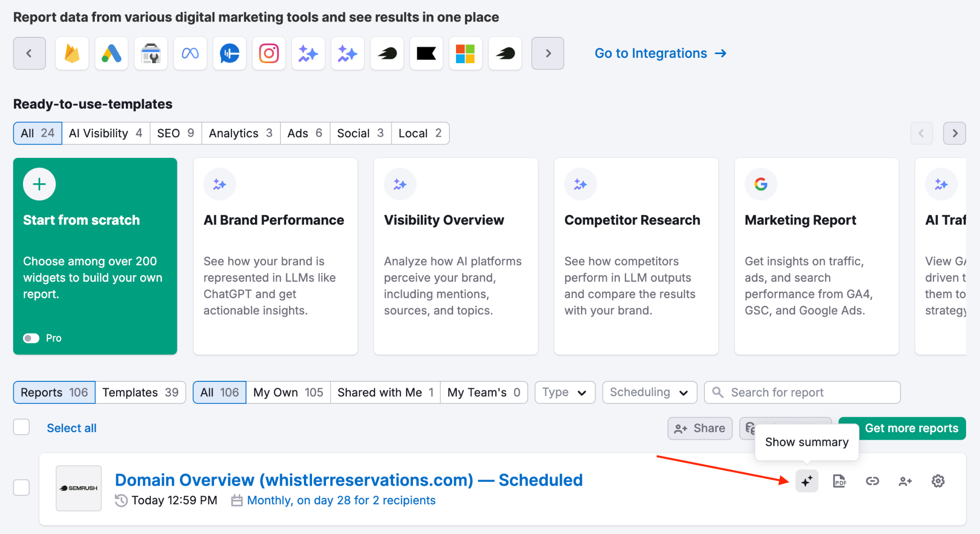
Task: Click the Firebase integration icon
Action: (x=72, y=54)
